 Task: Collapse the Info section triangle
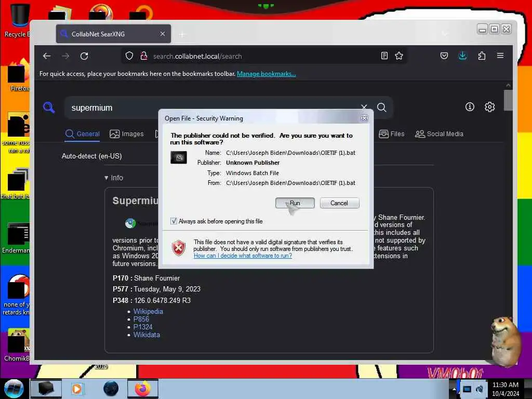106,178
